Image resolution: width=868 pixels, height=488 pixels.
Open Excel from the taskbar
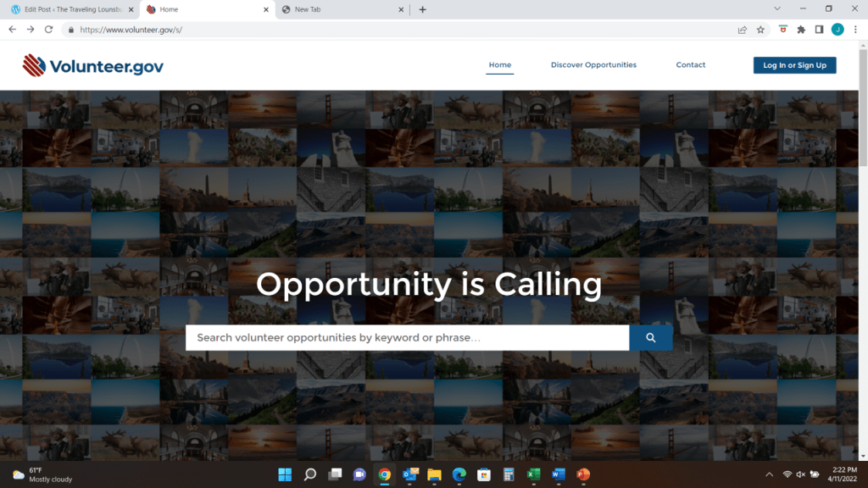click(x=534, y=474)
